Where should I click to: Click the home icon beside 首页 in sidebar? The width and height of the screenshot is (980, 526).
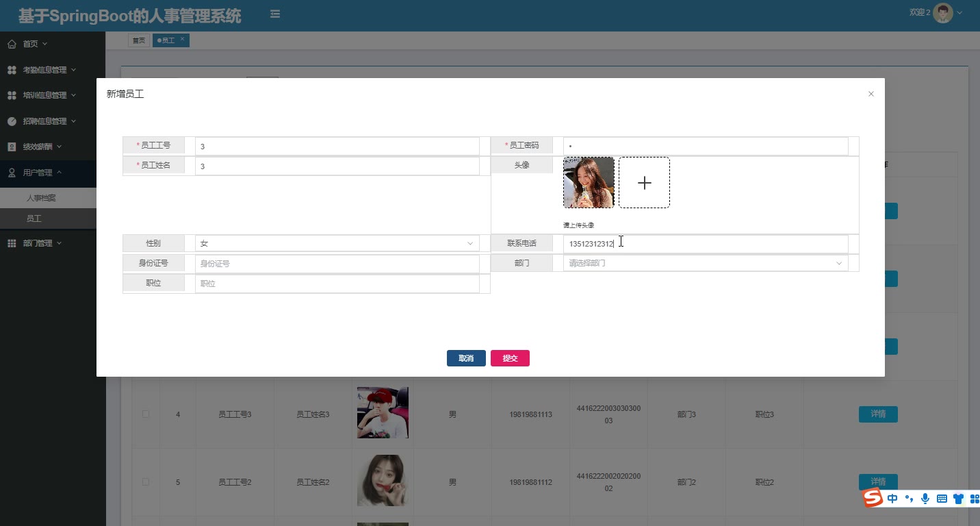tap(12, 44)
